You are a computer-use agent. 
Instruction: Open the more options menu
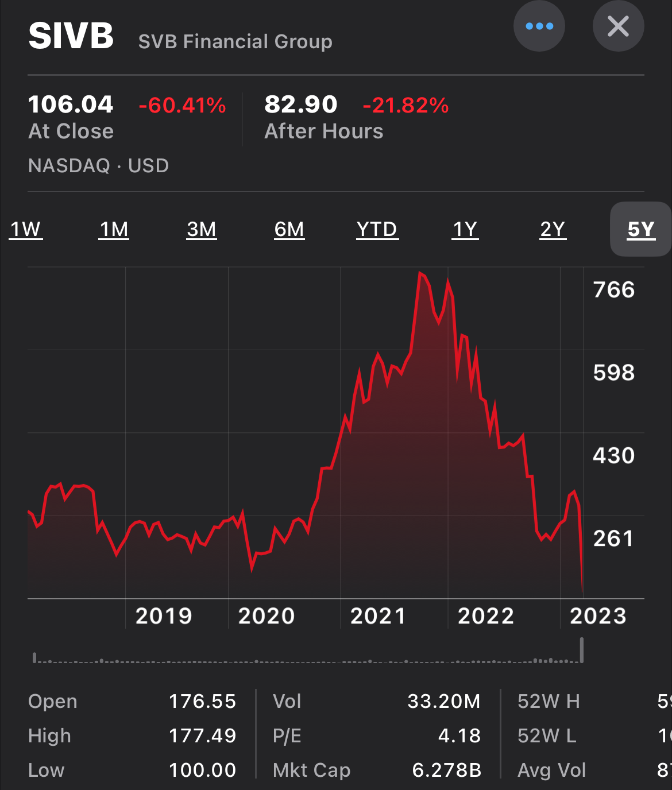coord(539,26)
